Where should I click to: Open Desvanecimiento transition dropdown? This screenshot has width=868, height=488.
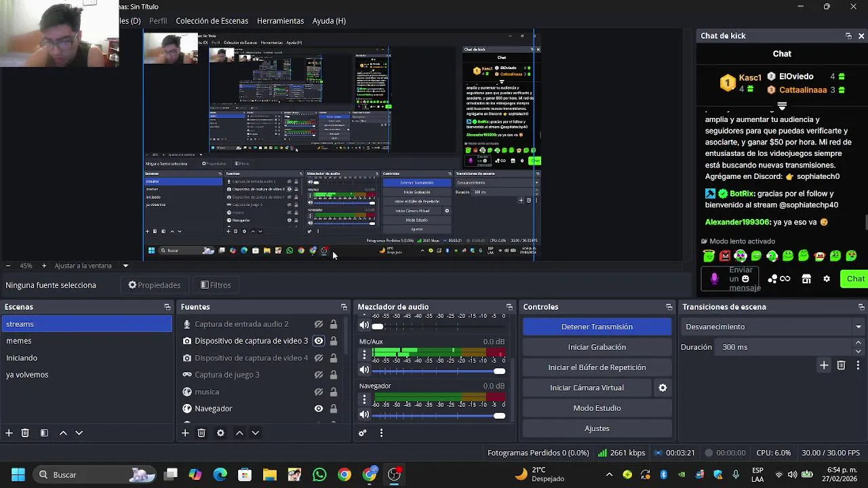[858, 327]
